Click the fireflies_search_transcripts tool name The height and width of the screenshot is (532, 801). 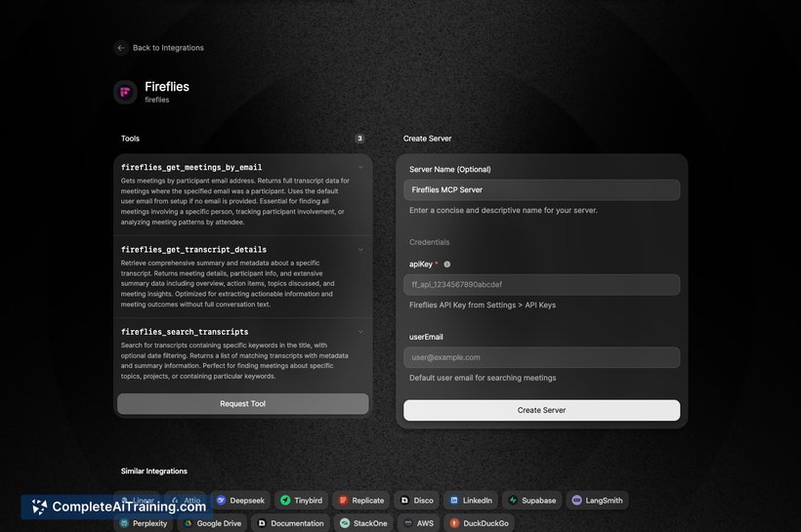click(185, 332)
